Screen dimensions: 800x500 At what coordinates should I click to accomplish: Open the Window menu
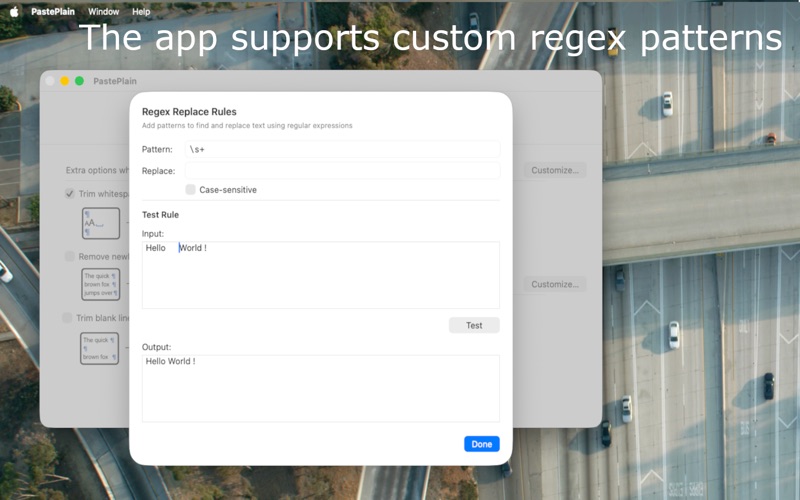[103, 11]
